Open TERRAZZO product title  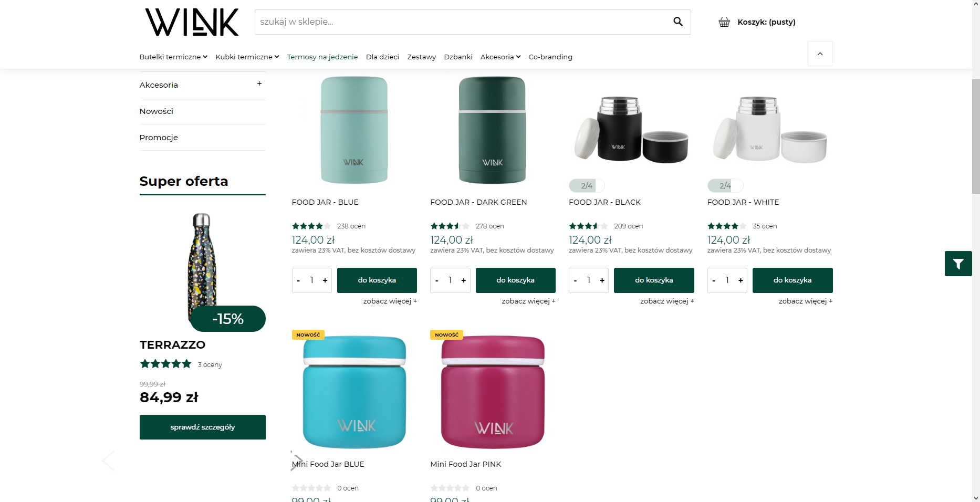(172, 345)
